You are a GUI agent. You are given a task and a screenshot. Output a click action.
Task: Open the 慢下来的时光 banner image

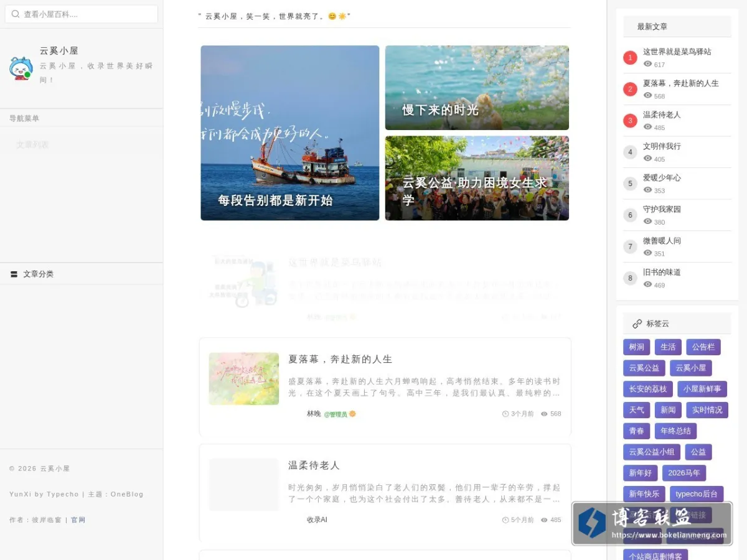tap(477, 88)
